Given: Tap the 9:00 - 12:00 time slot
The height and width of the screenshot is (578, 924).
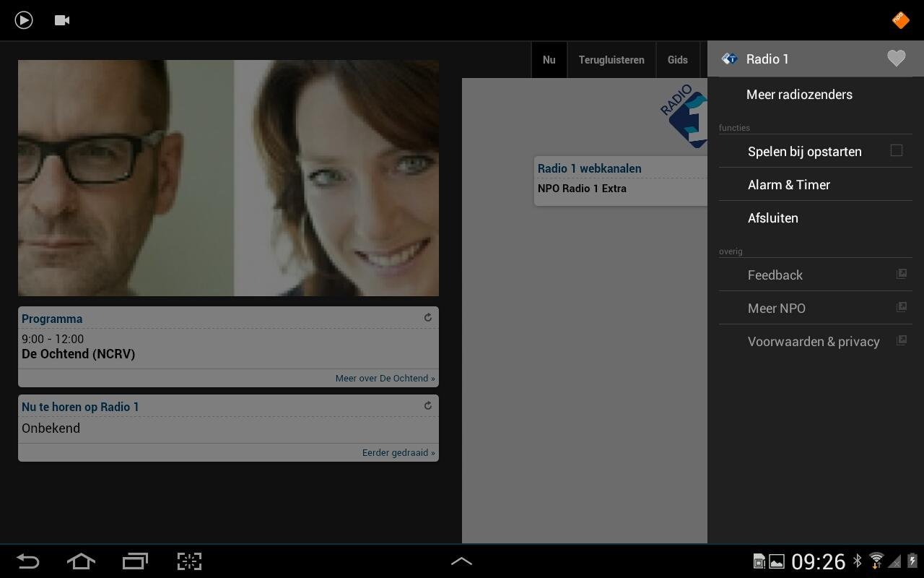Looking at the screenshot, I should [x=53, y=339].
